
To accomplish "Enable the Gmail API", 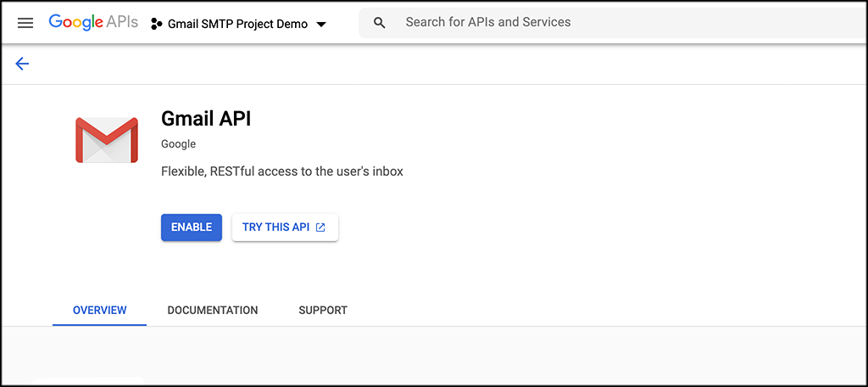I will pos(192,227).
